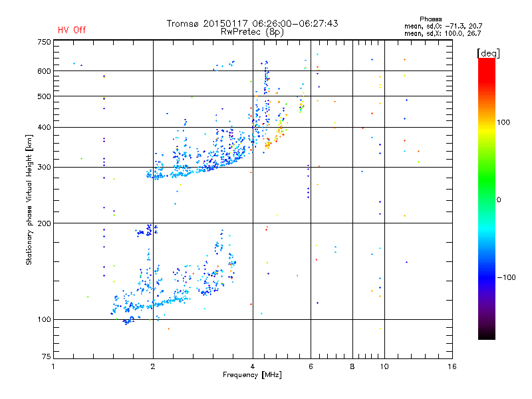The width and height of the screenshot is (532, 399).
Task: Click the 750 tick on the height axis
Action: [44, 42]
